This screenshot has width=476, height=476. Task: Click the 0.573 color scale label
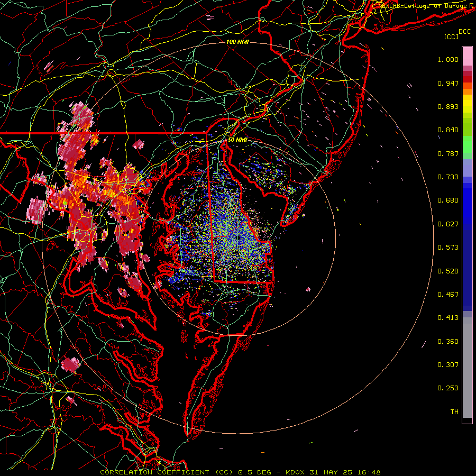tap(448, 248)
